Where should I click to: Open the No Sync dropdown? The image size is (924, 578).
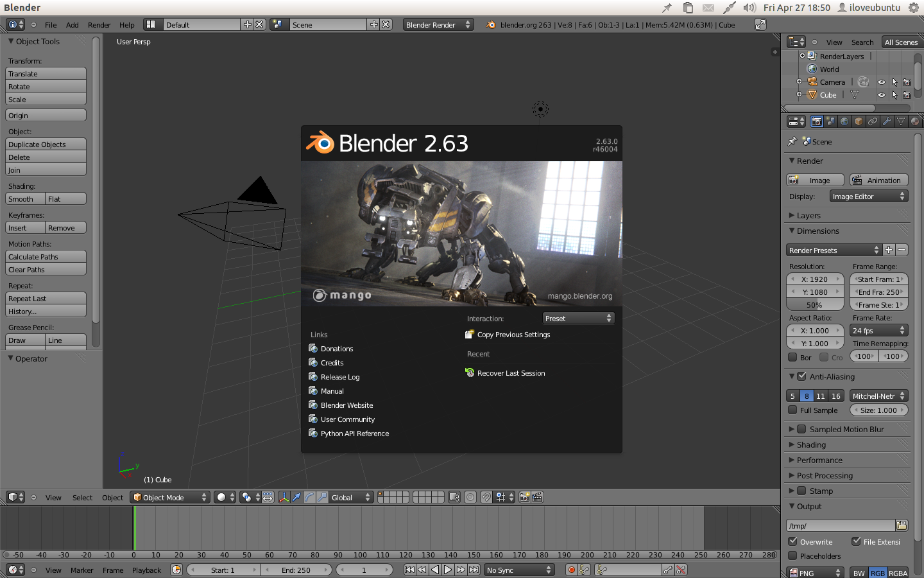pos(519,570)
